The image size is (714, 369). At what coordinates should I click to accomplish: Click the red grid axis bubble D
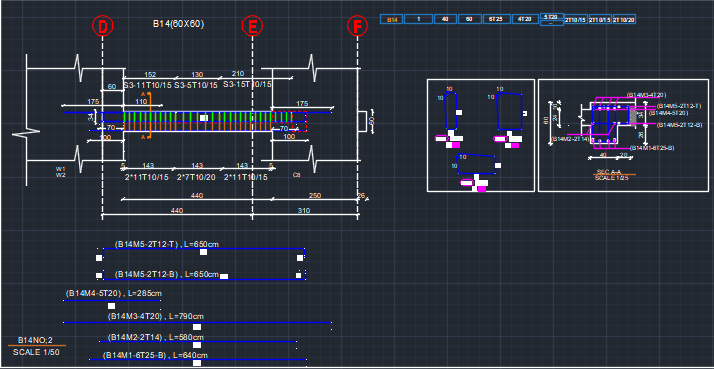pos(102,27)
